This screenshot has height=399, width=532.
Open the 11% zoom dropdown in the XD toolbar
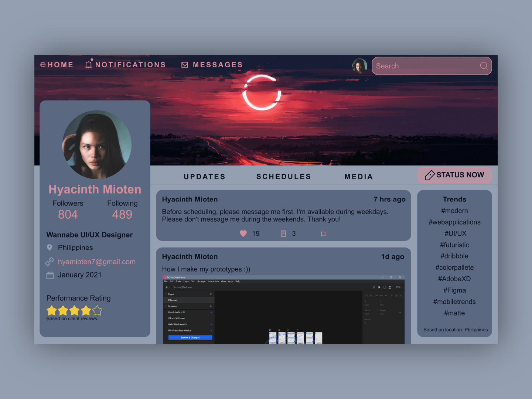pyautogui.click(x=398, y=287)
